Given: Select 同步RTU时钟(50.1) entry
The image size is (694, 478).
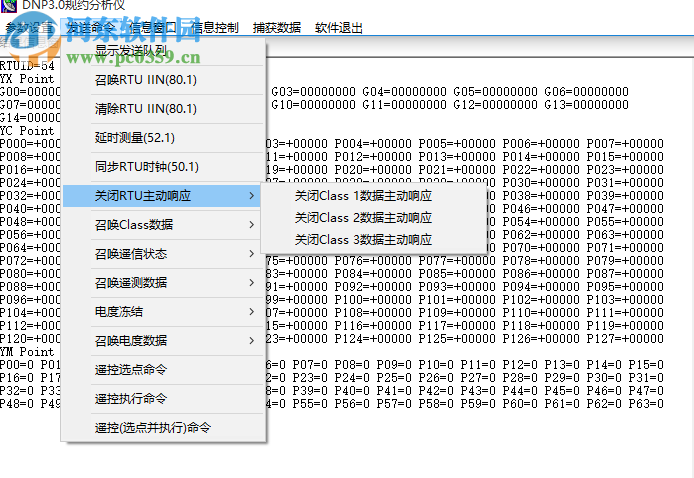Looking at the screenshot, I should 164,167.
